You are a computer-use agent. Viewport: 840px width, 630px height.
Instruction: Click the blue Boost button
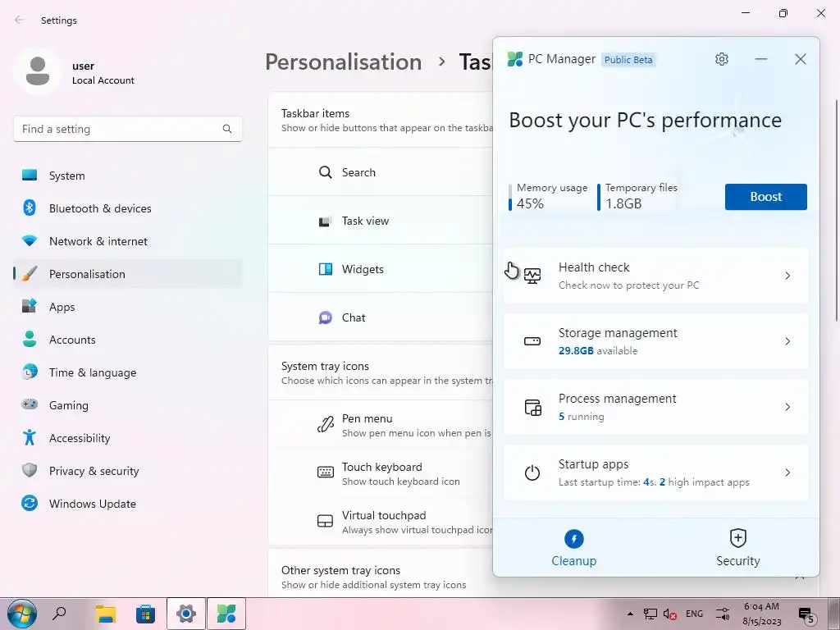(x=765, y=197)
